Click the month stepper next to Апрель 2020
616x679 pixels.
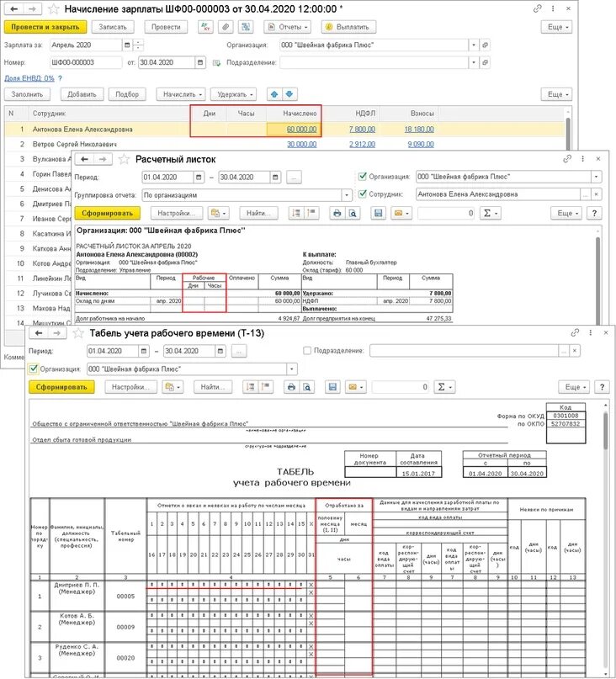[138, 45]
